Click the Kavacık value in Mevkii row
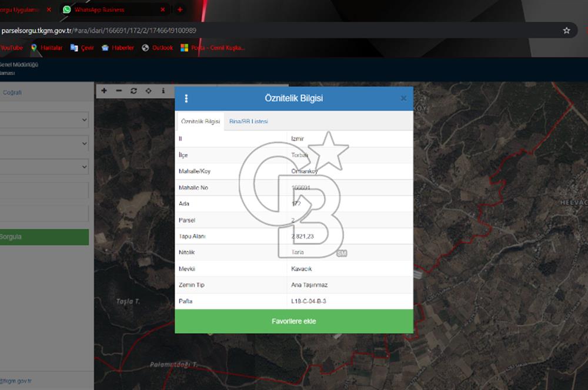The image size is (588, 390). tap(301, 268)
